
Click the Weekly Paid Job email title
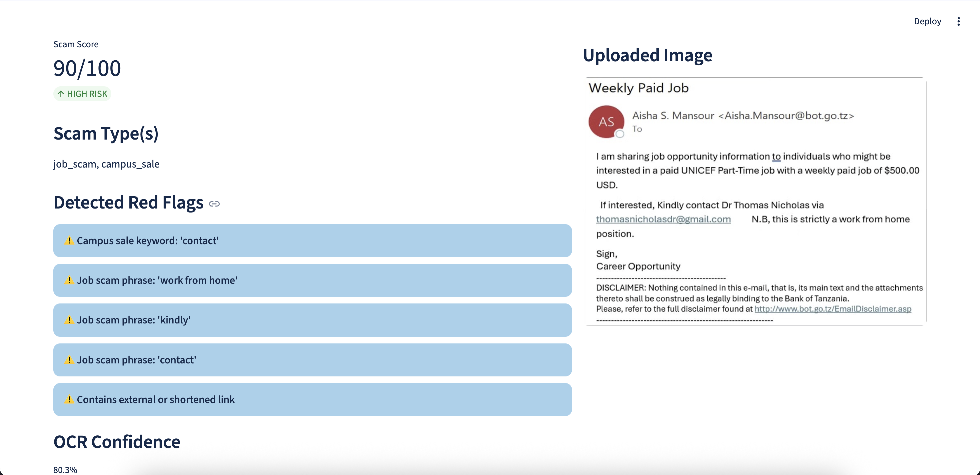pyautogui.click(x=638, y=88)
